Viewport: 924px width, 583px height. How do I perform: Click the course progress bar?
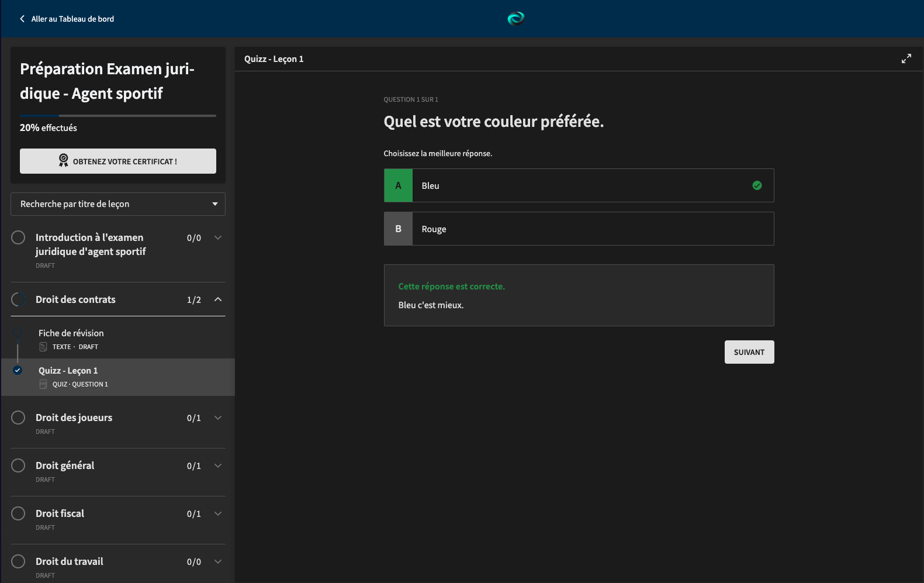(117, 116)
